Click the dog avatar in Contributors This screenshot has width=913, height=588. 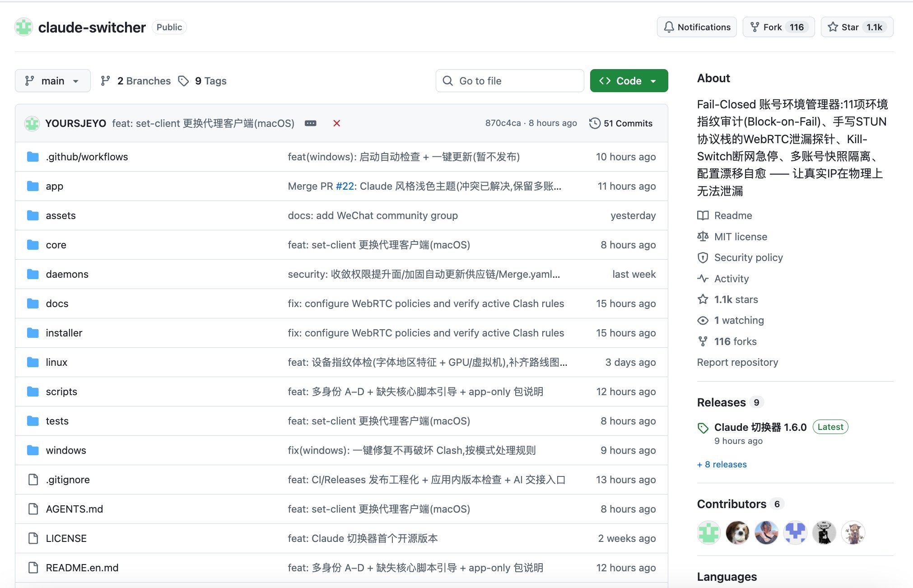click(x=737, y=532)
